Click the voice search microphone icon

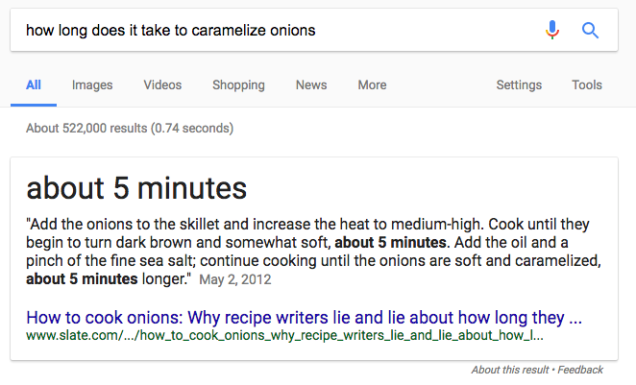[x=552, y=30]
